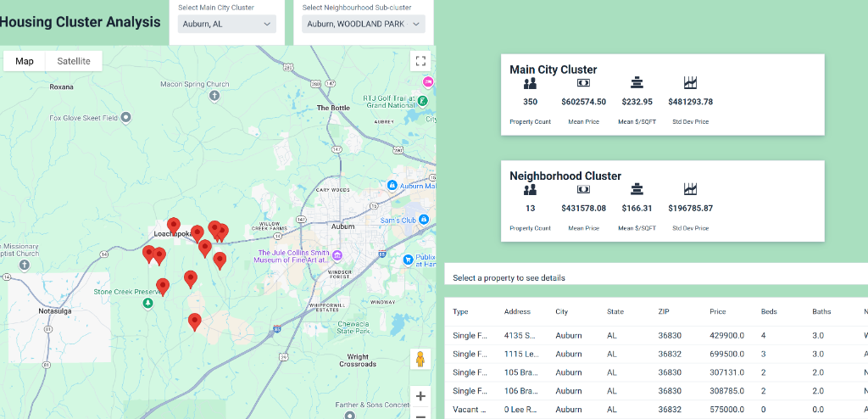
Task: Click Neighborhood Cluster mean price cash icon
Action: click(583, 189)
